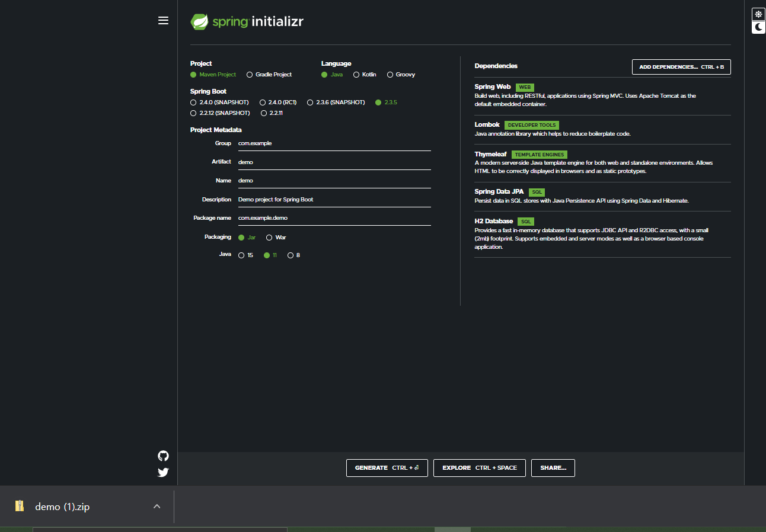
Task: Edit the Artifact field
Action: pos(334,162)
